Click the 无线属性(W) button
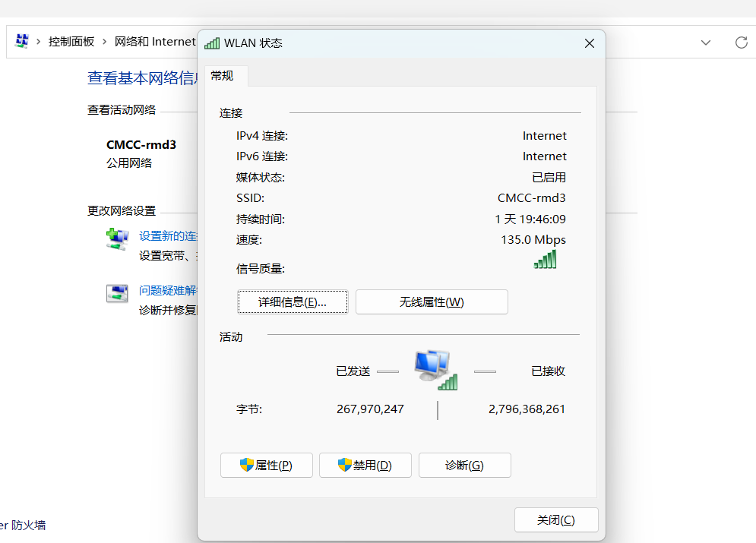 [x=432, y=302]
